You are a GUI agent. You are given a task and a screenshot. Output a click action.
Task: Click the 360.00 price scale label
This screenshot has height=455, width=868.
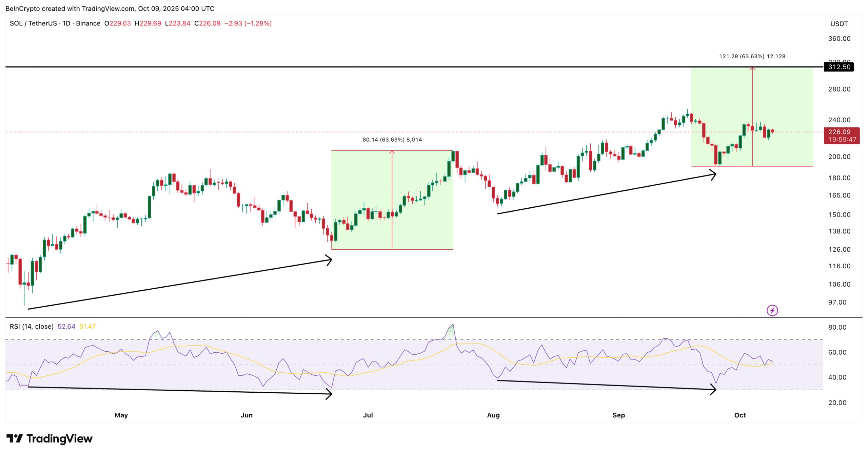pyautogui.click(x=839, y=39)
